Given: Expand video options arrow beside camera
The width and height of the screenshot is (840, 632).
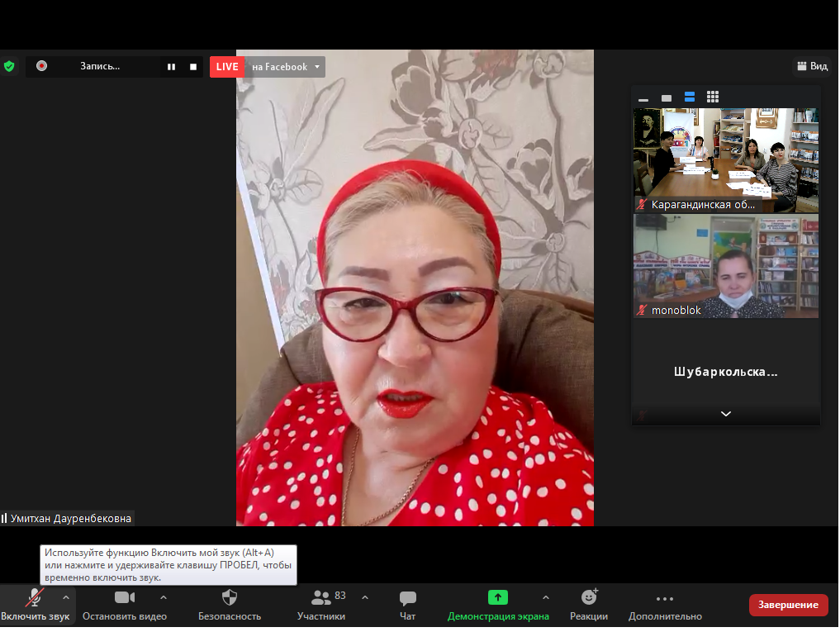Looking at the screenshot, I should click(163, 596).
